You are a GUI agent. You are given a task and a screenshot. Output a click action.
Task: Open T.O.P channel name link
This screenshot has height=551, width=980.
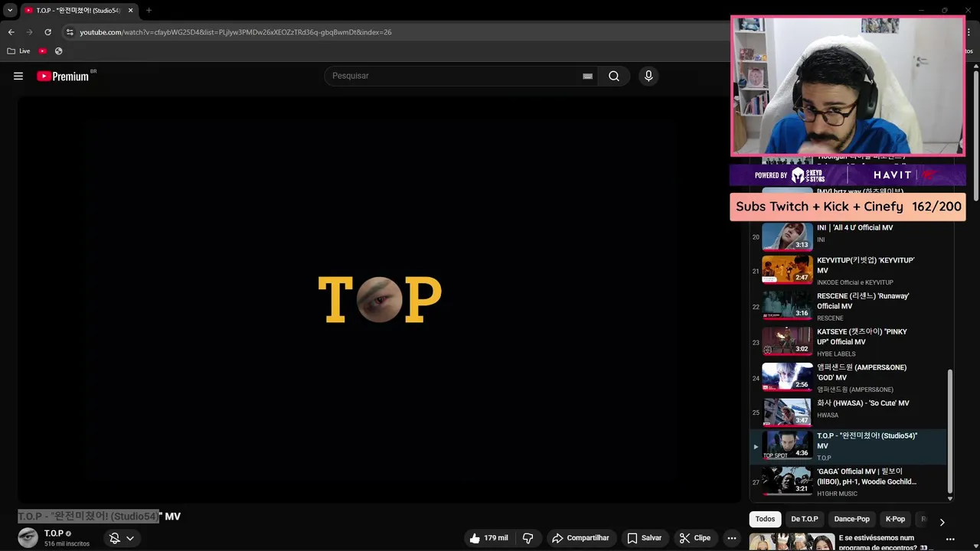pos(54,533)
